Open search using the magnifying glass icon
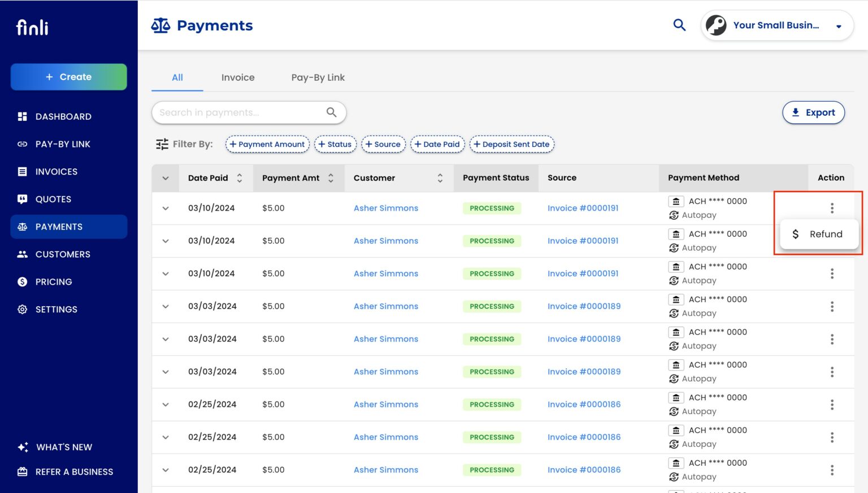Viewport: 868px width, 493px height. (x=679, y=25)
